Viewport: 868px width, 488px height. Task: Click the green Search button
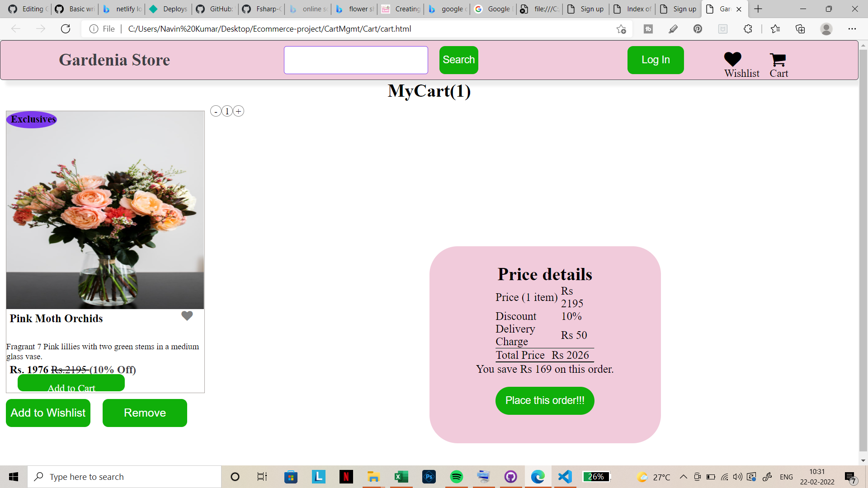[x=458, y=60]
